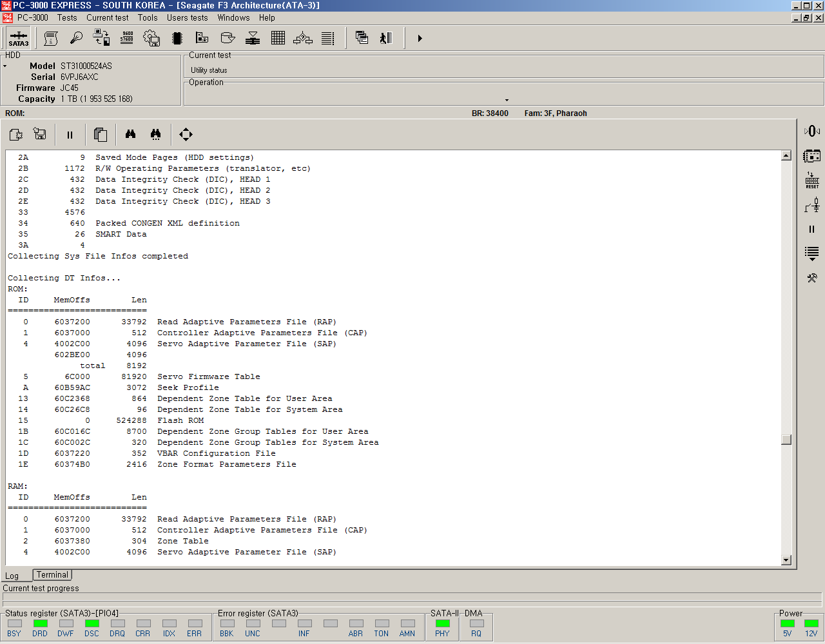Click the log scrollbar up arrow
The height and width of the screenshot is (644, 825).
[786, 155]
